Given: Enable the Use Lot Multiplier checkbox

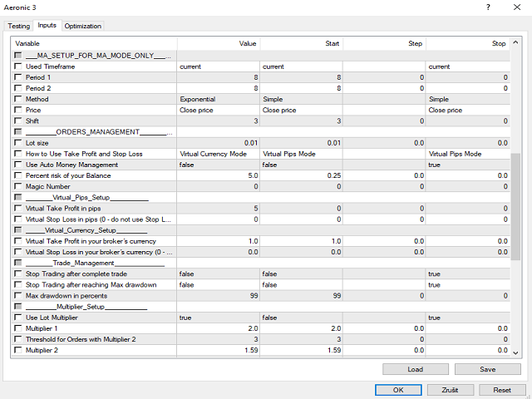Looking at the screenshot, I should point(18,318).
